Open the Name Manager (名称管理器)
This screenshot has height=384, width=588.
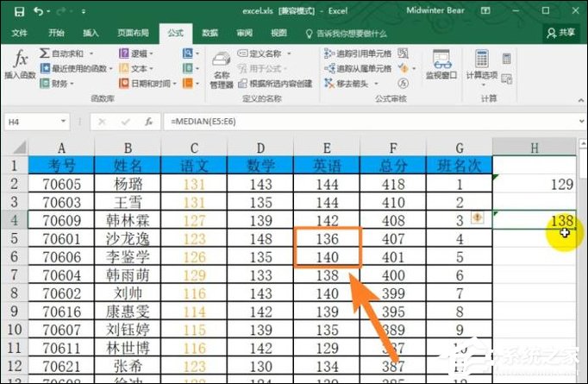222,69
